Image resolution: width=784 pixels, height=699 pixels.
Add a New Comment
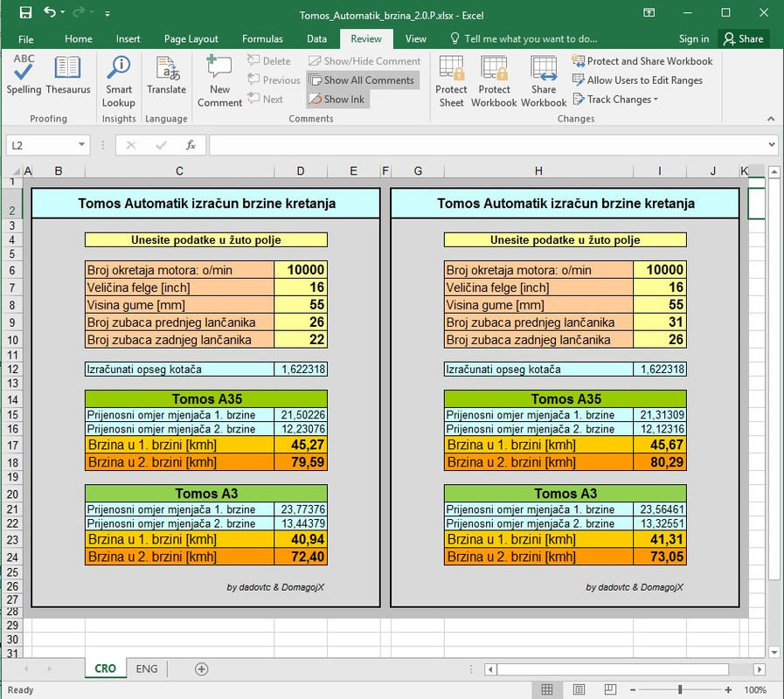219,81
